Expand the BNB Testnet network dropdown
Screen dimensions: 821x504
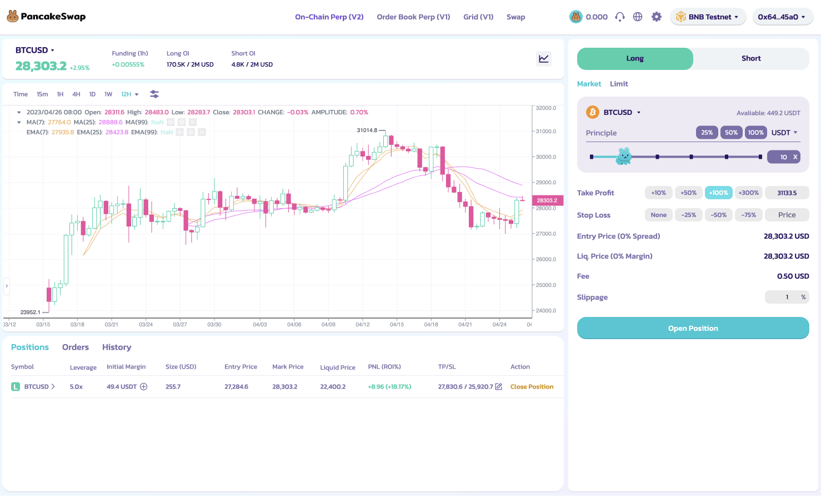(707, 17)
